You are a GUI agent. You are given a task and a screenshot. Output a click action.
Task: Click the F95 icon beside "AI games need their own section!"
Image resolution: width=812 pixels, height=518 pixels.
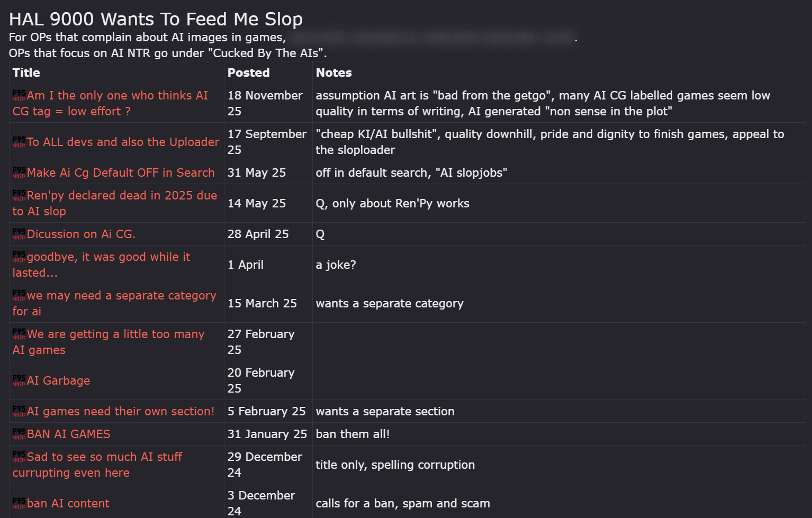click(x=19, y=411)
